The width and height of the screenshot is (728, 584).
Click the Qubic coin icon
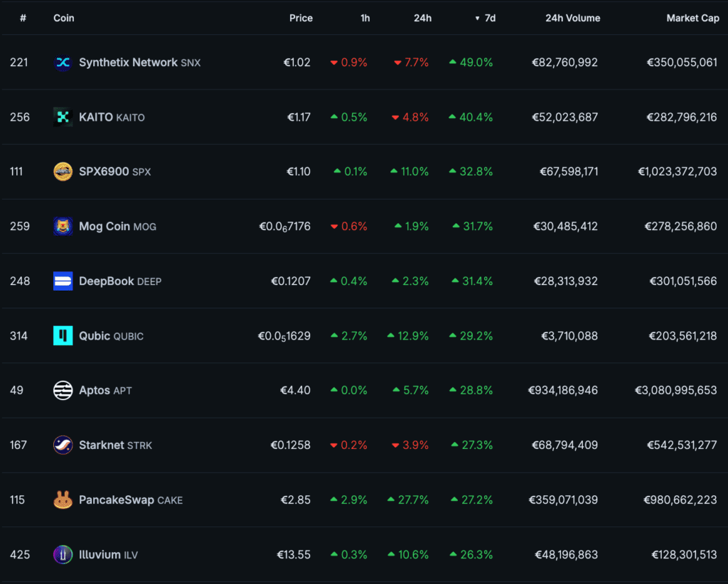(63, 336)
